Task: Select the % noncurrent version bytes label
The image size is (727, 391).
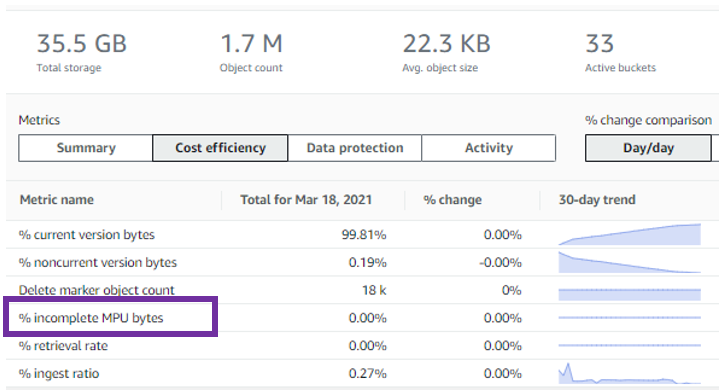Action: tap(98, 263)
